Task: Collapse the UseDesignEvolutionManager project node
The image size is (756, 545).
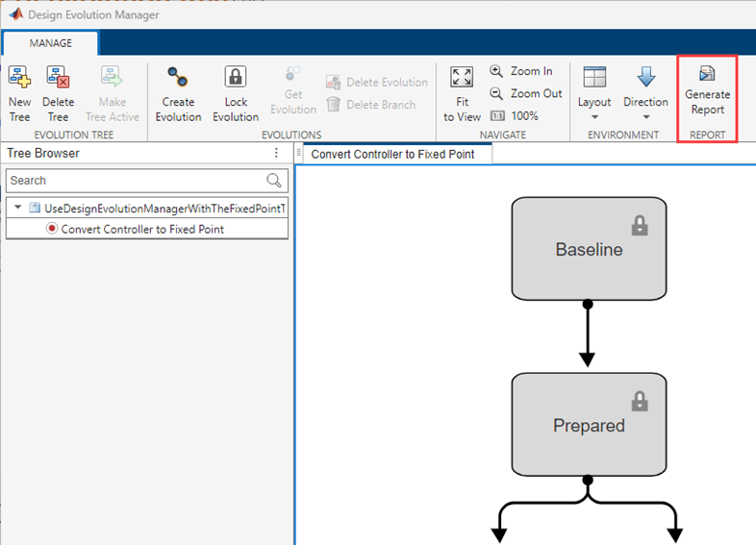Action: (x=18, y=208)
